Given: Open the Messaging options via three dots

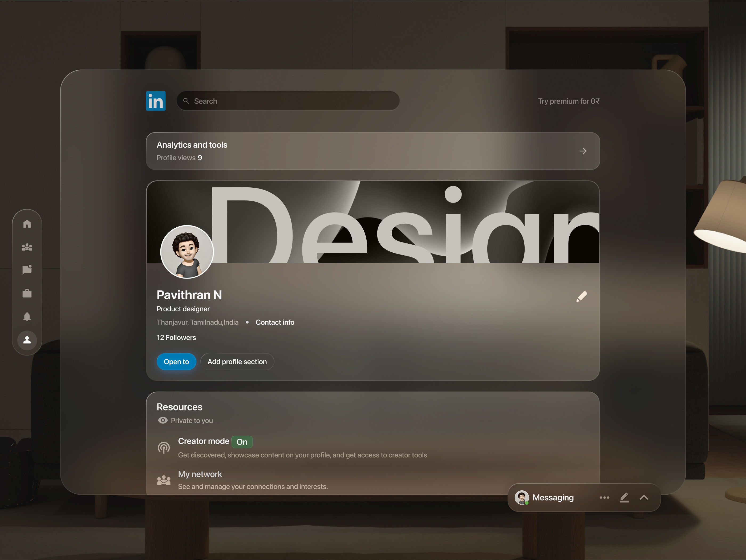Looking at the screenshot, I should coord(604,497).
